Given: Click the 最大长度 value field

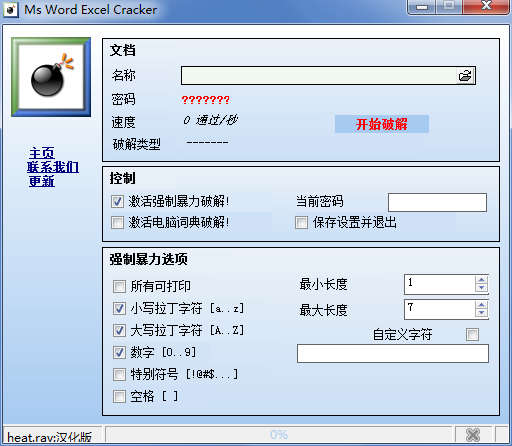Looking at the screenshot, I should [440, 309].
